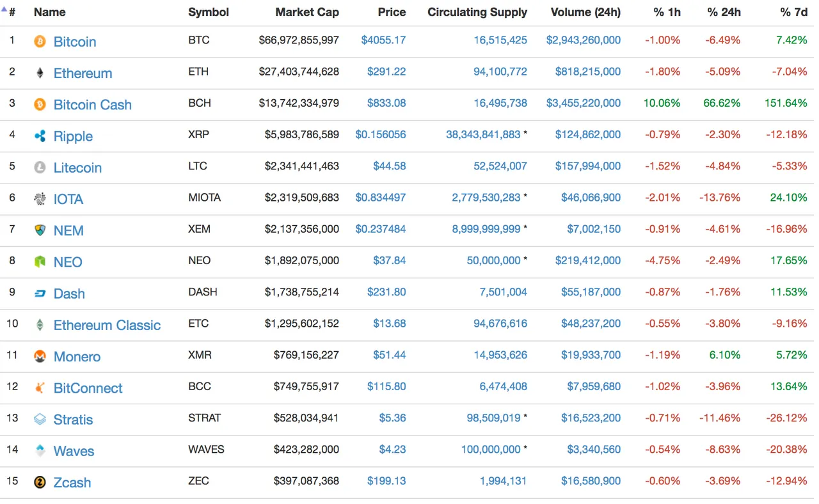Open the Ethereum name link
Screen dimensions: 819x504
83,73
